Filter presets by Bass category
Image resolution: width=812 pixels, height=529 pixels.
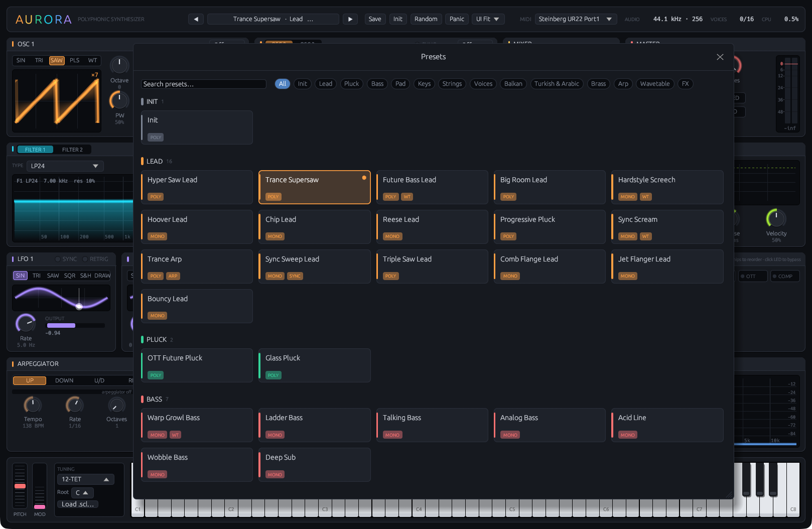click(377, 84)
